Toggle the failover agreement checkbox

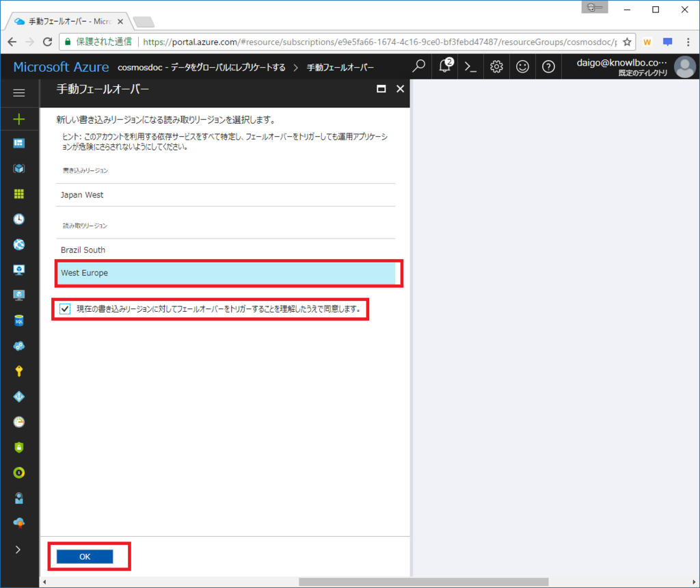(x=65, y=309)
